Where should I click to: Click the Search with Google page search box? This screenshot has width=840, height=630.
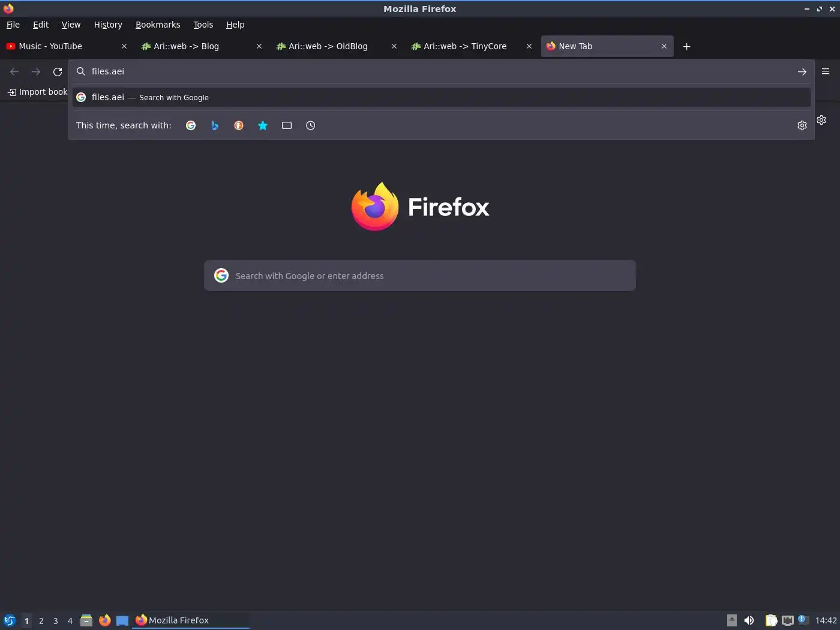pos(420,275)
